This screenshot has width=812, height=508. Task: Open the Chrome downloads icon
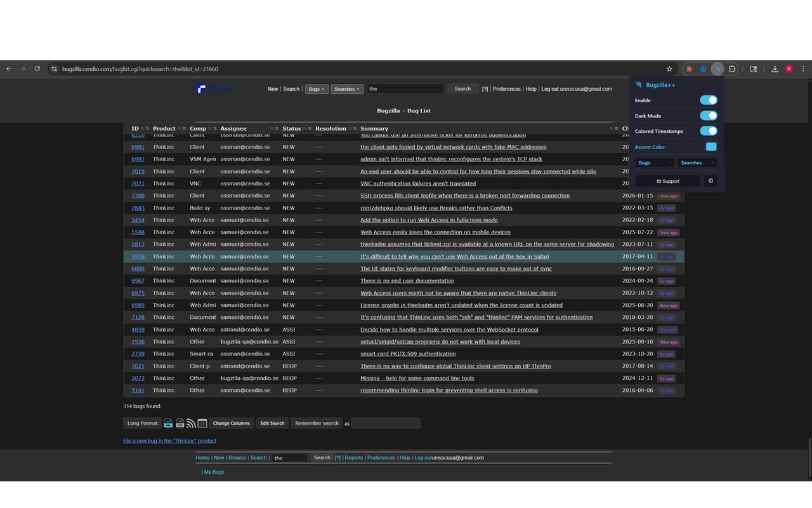(x=775, y=69)
